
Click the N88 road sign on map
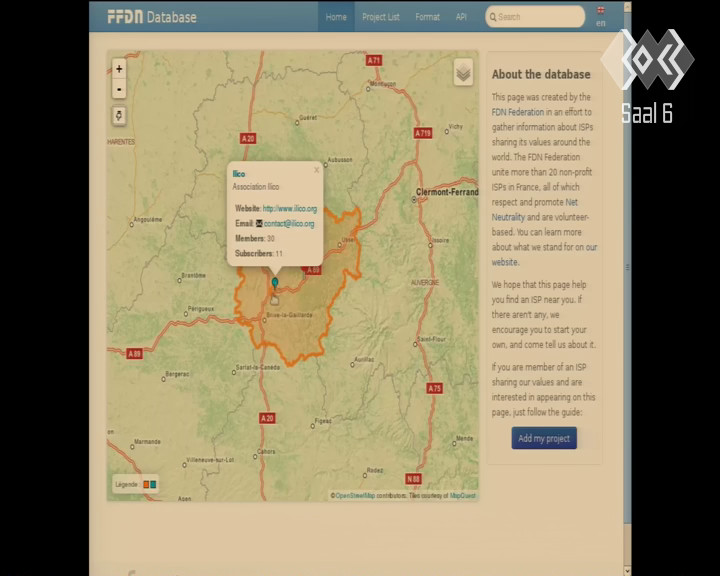point(413,479)
